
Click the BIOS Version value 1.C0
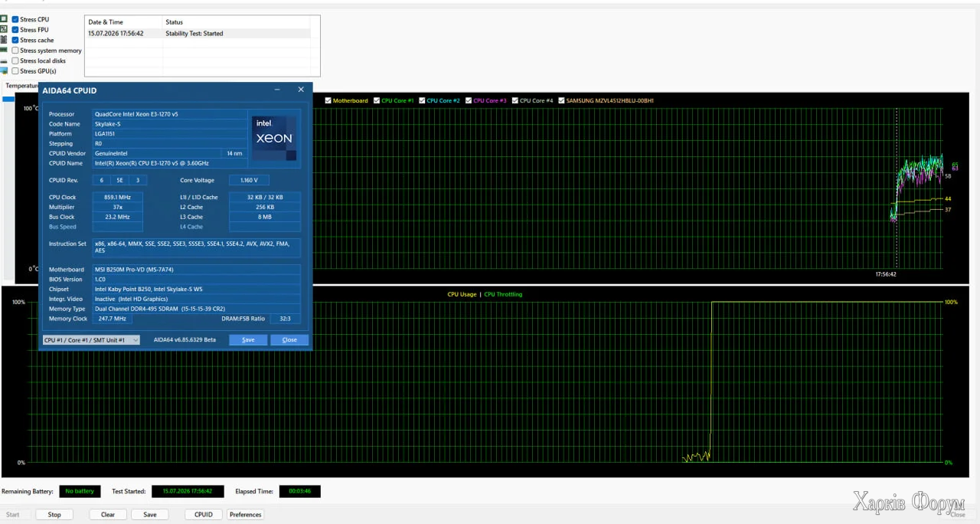pos(197,280)
